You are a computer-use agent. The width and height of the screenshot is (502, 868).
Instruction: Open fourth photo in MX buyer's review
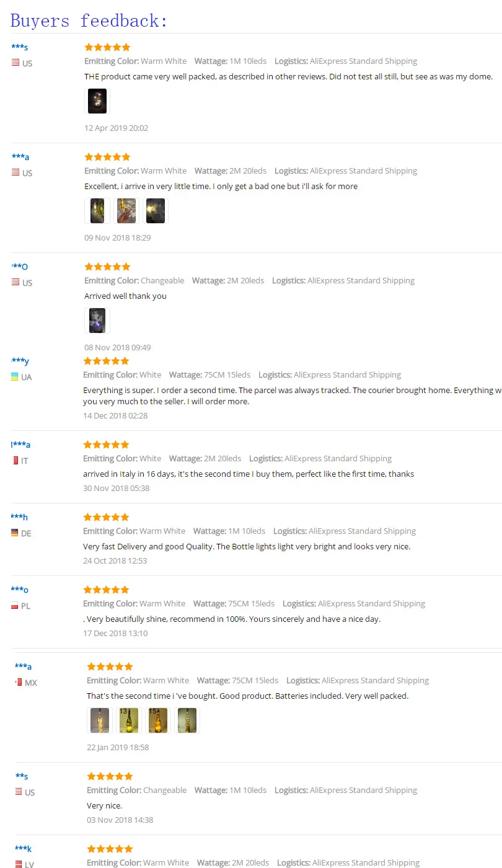point(187,720)
